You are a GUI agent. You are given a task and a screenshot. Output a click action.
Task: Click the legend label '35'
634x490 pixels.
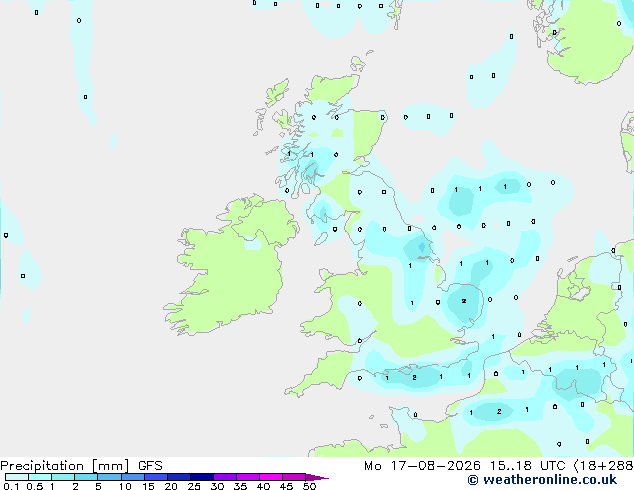tap(240, 486)
